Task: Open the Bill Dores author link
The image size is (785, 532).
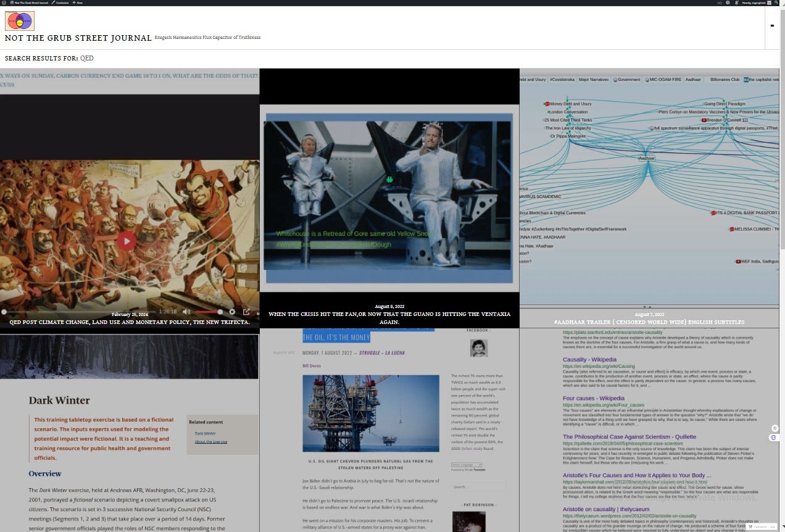Action: pyautogui.click(x=312, y=366)
